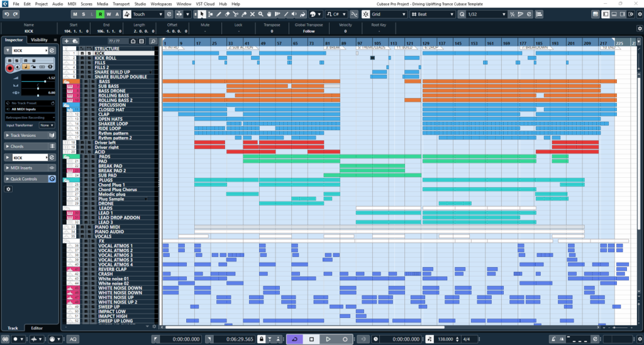Open the Transport menu
This screenshot has height=345, width=644.
pos(121,4)
